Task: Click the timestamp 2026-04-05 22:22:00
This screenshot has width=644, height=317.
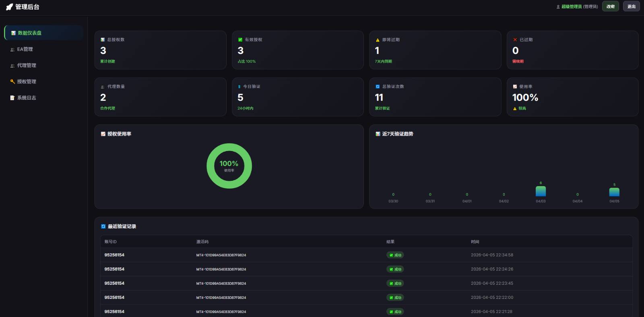Action: click(492, 298)
